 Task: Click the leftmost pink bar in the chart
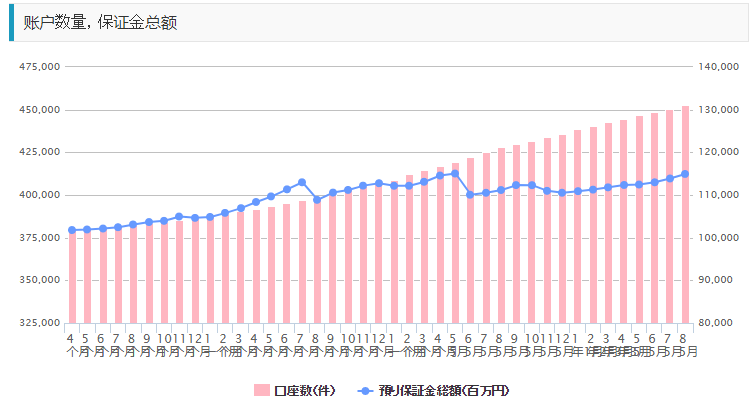click(71, 280)
